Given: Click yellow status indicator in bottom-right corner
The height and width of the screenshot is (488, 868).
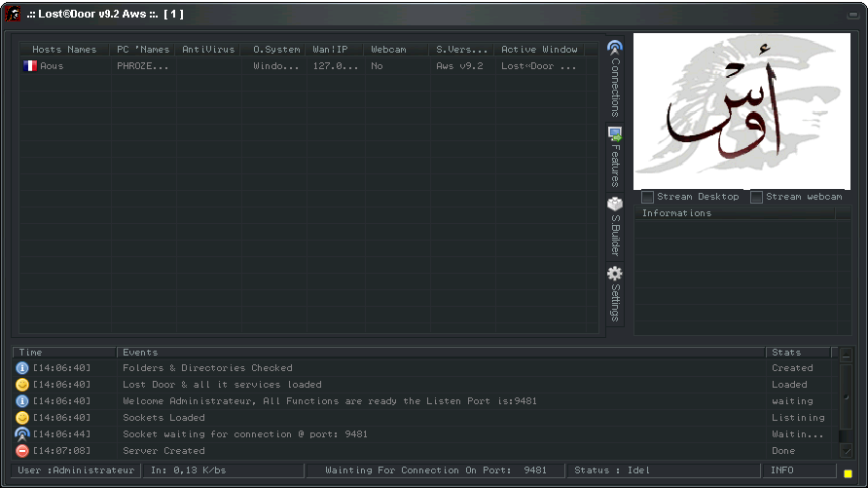Looking at the screenshot, I should pyautogui.click(x=847, y=473).
